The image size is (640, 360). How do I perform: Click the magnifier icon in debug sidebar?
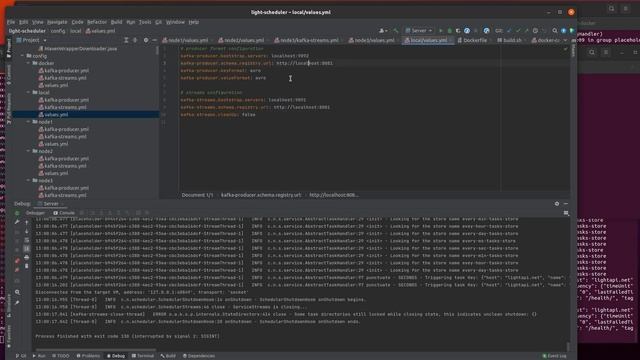[x=17, y=292]
